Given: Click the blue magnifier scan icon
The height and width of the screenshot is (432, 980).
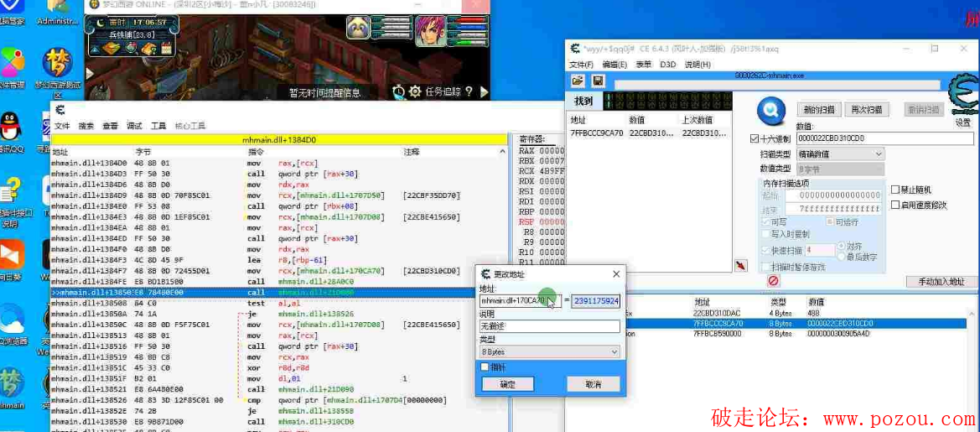Looking at the screenshot, I should click(x=770, y=112).
